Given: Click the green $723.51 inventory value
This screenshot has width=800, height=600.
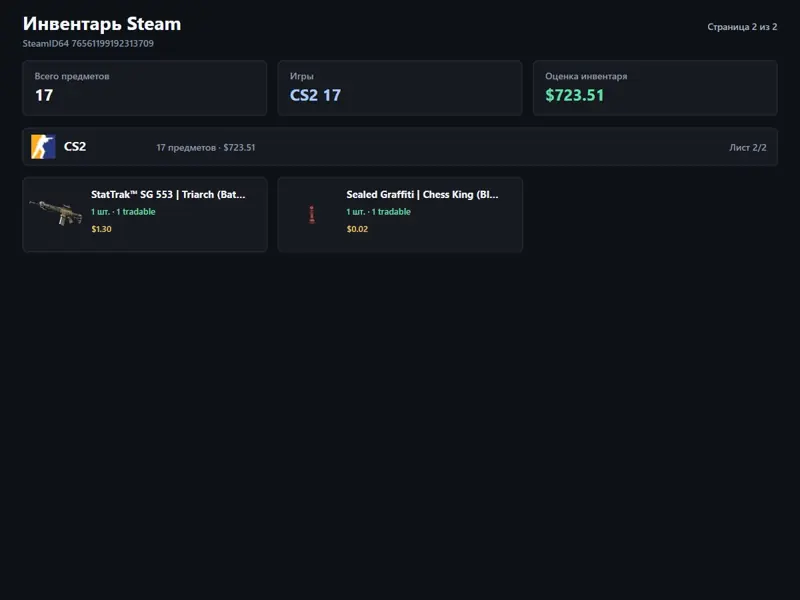Looking at the screenshot, I should [574, 95].
